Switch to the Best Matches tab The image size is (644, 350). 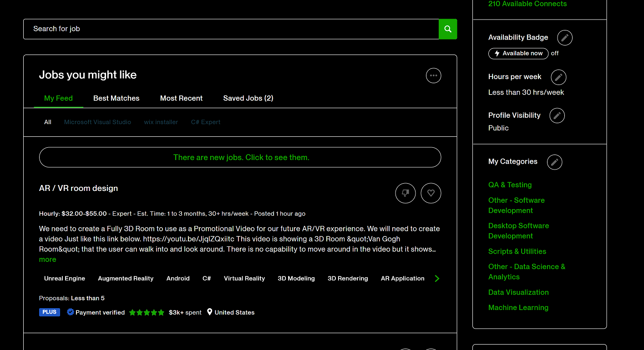(116, 98)
